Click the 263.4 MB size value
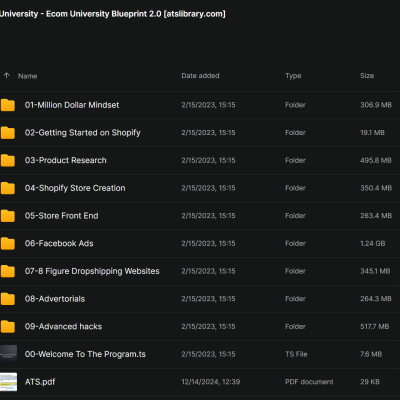The width and height of the screenshot is (400, 400). (x=376, y=216)
